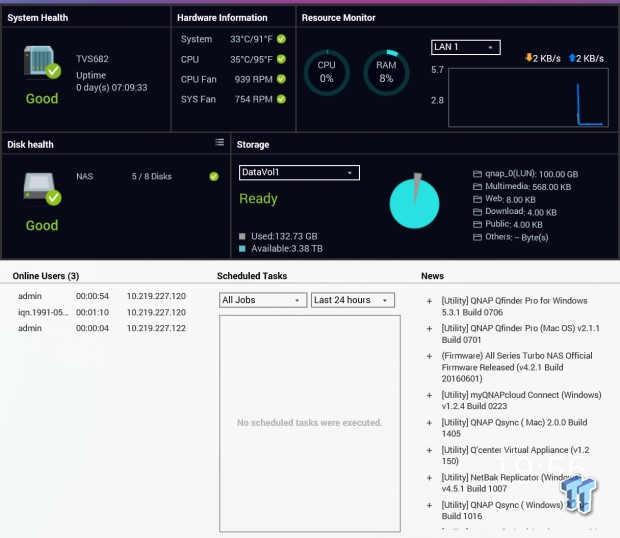Click the storage usage pie chart
This screenshot has height=538, width=620.
click(414, 202)
